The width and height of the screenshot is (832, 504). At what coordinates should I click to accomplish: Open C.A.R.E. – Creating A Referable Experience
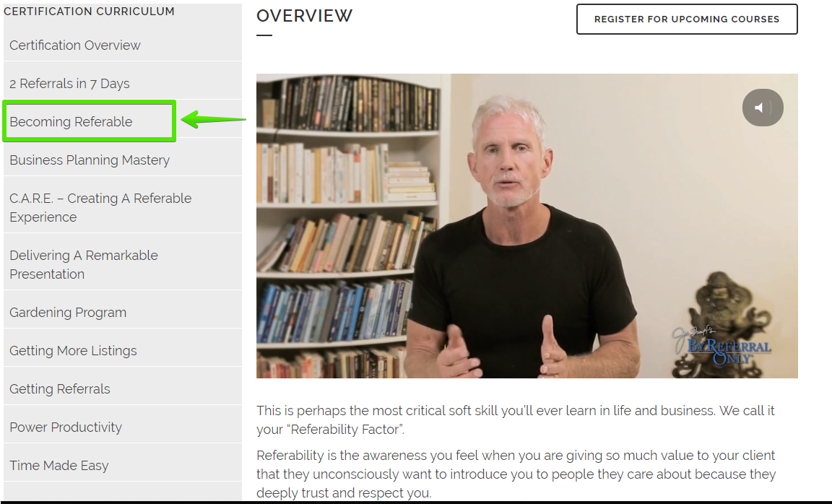[x=123, y=207]
